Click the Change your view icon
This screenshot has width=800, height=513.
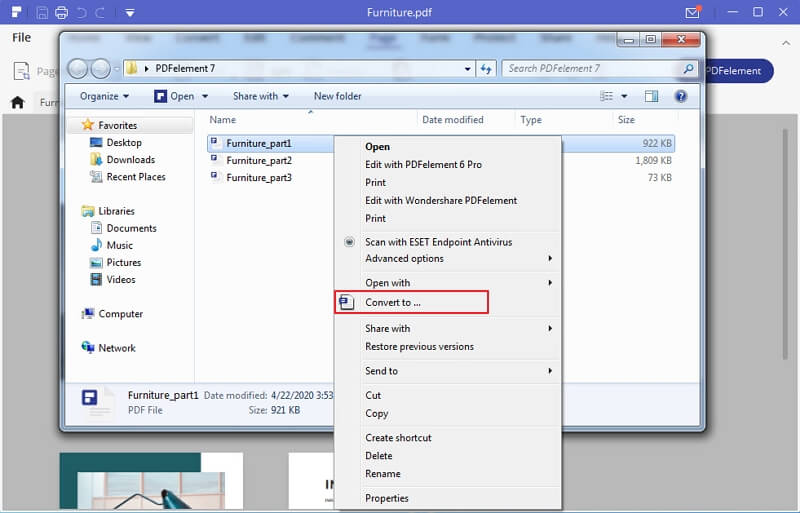[x=606, y=96]
